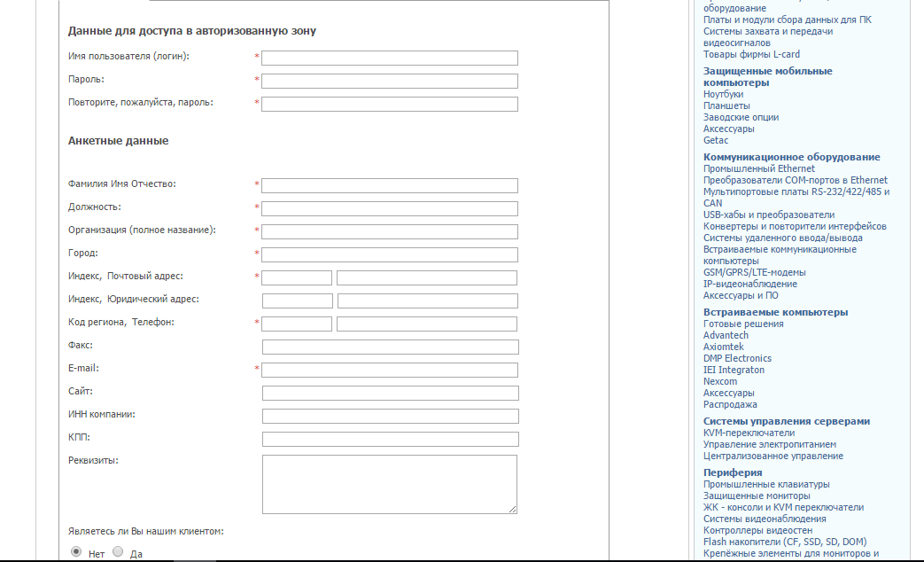Click the КПП input field
This screenshot has width=924, height=562.
click(390, 439)
